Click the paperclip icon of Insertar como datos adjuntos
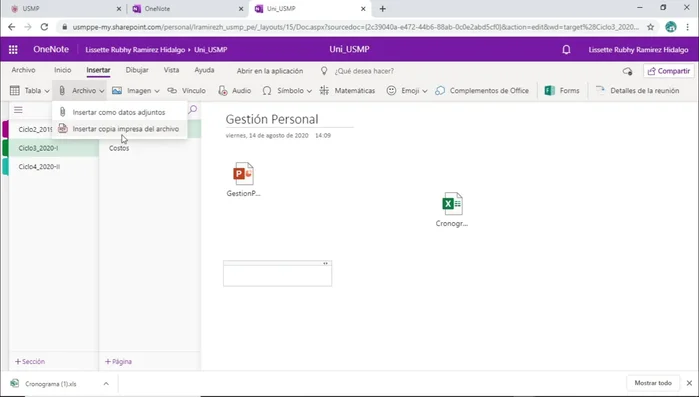This screenshot has height=397, width=699. [63, 112]
